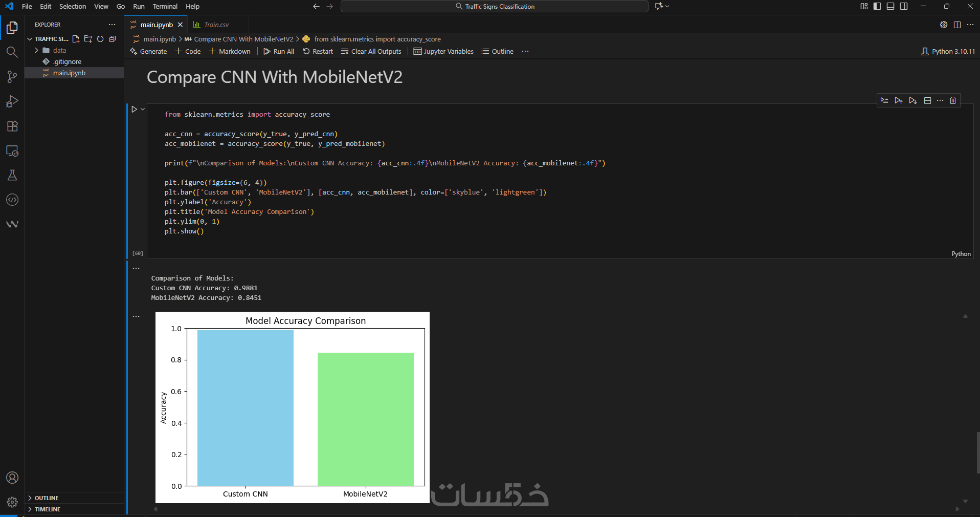Screen dimensions: 980x517
Task: Split the editor to the right
Action: [957, 25]
